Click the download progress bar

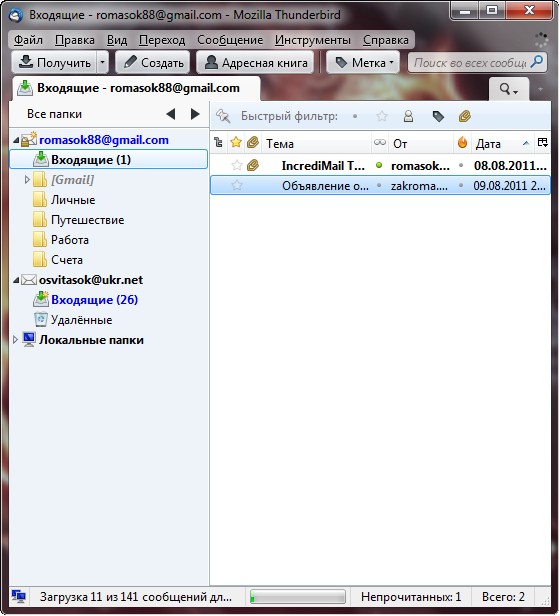coord(298,597)
